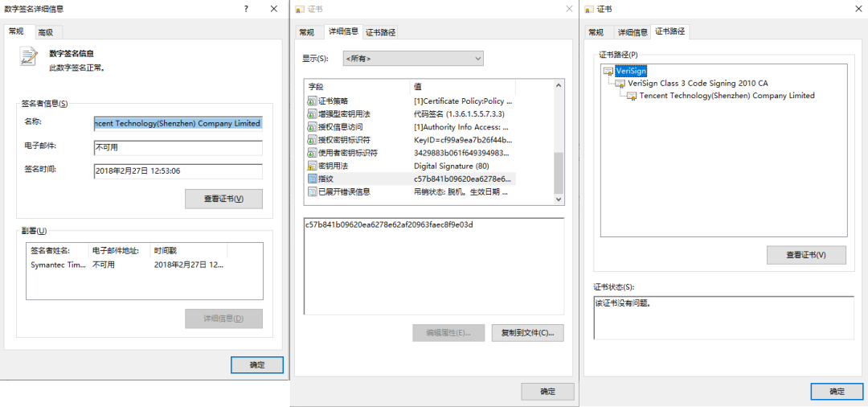
Task: Click the 编辑属性 button
Action: click(448, 333)
